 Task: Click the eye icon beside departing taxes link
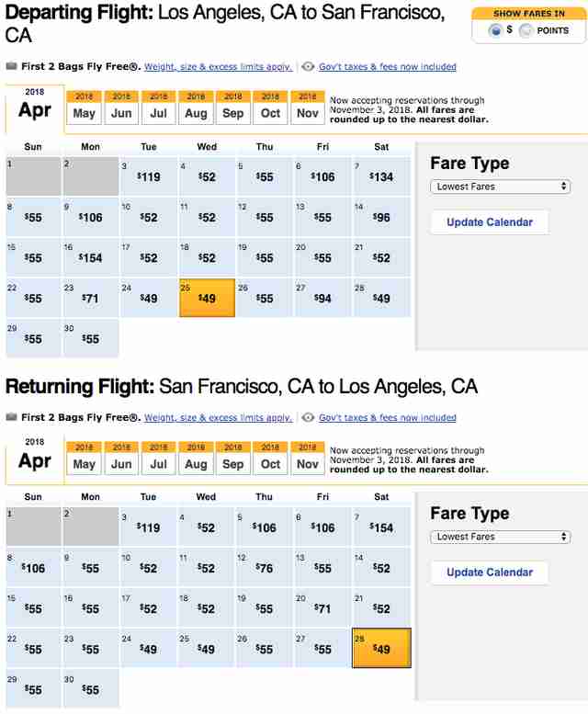tap(308, 66)
